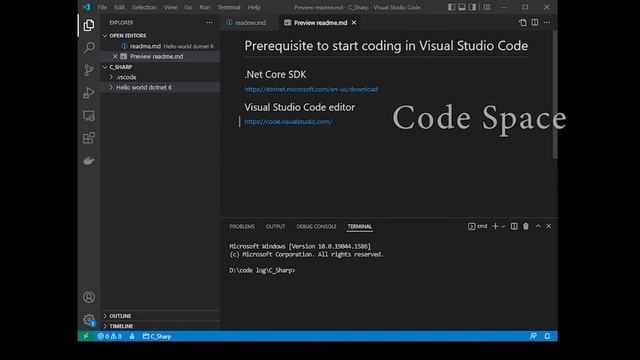Open the Manage gear settings icon

click(x=89, y=320)
